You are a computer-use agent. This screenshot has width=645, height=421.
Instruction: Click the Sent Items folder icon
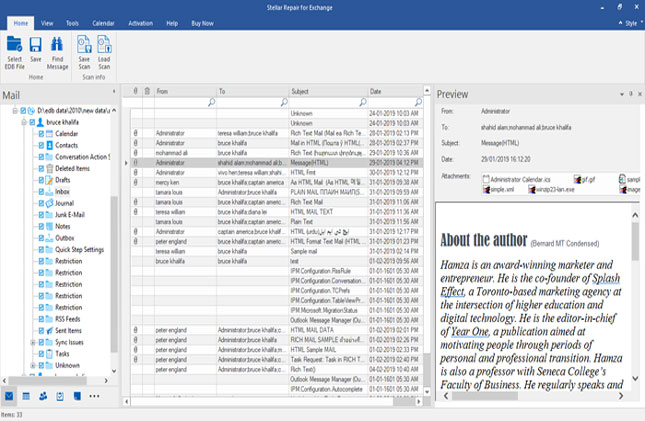(x=49, y=330)
